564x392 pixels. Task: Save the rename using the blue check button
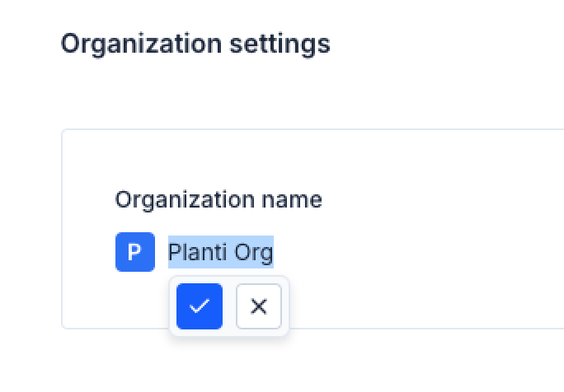(x=200, y=306)
